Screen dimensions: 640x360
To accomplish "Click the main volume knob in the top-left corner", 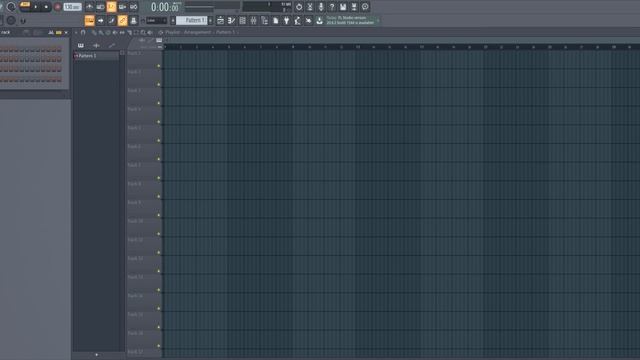I will pyautogui.click(x=11, y=7).
